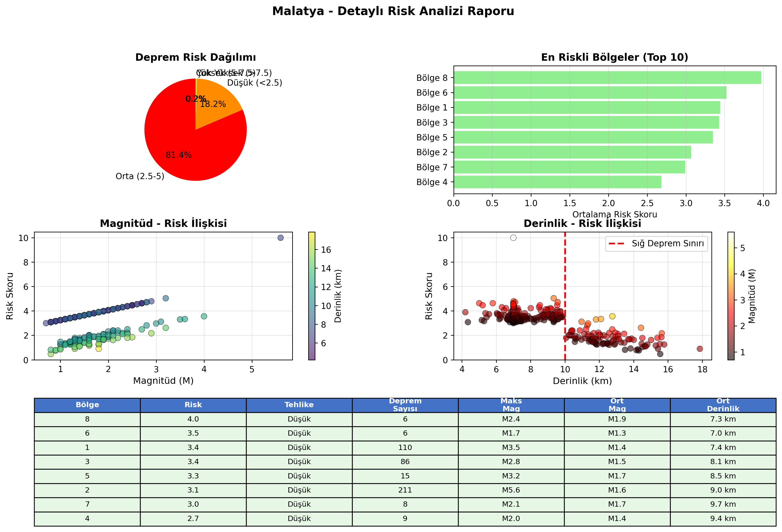Select the '4.0' risk cell in the table
Screen dimensions: 782x532
pos(193,419)
